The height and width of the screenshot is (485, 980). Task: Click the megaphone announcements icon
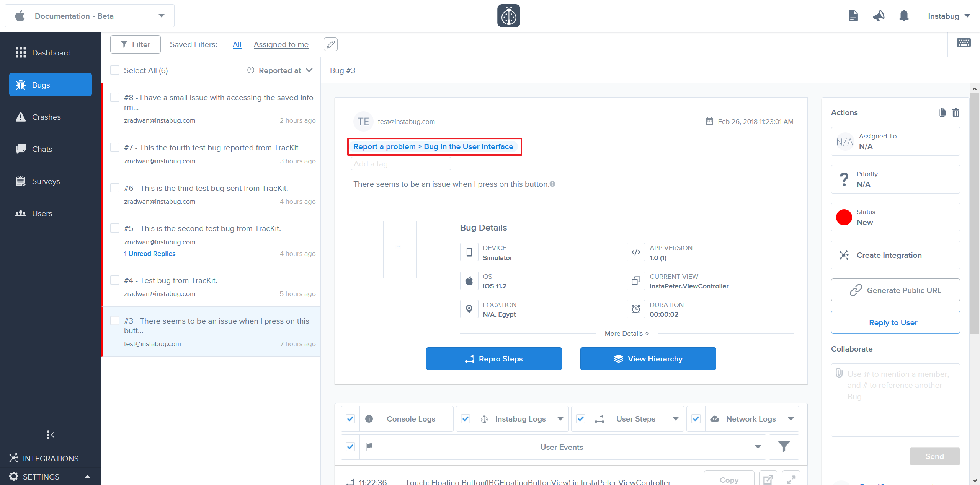[x=879, y=16]
